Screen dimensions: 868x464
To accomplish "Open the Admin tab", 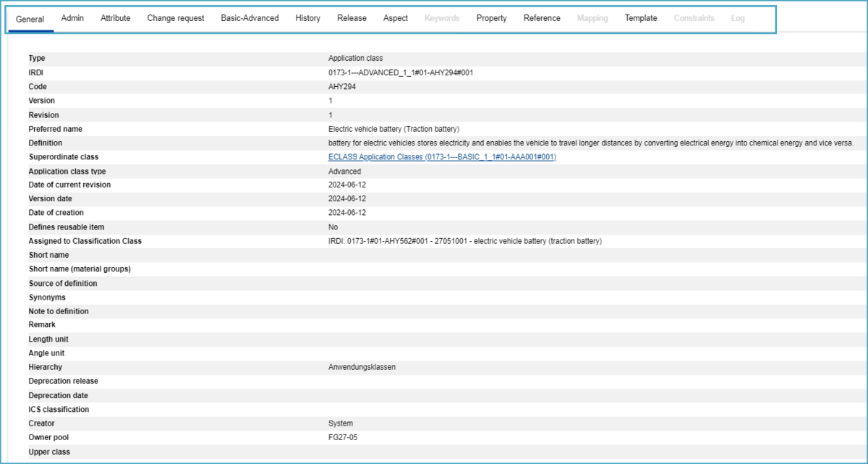I will 72,18.
